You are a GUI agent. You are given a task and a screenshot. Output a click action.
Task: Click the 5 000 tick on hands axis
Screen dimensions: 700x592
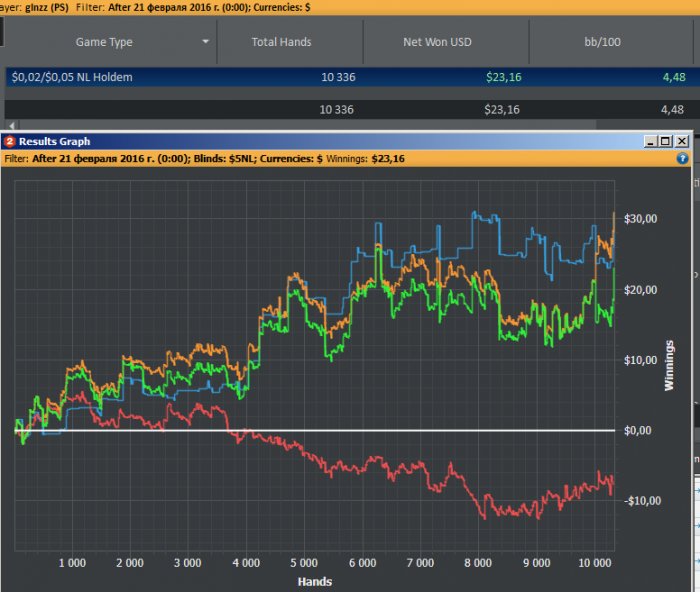pos(304,563)
